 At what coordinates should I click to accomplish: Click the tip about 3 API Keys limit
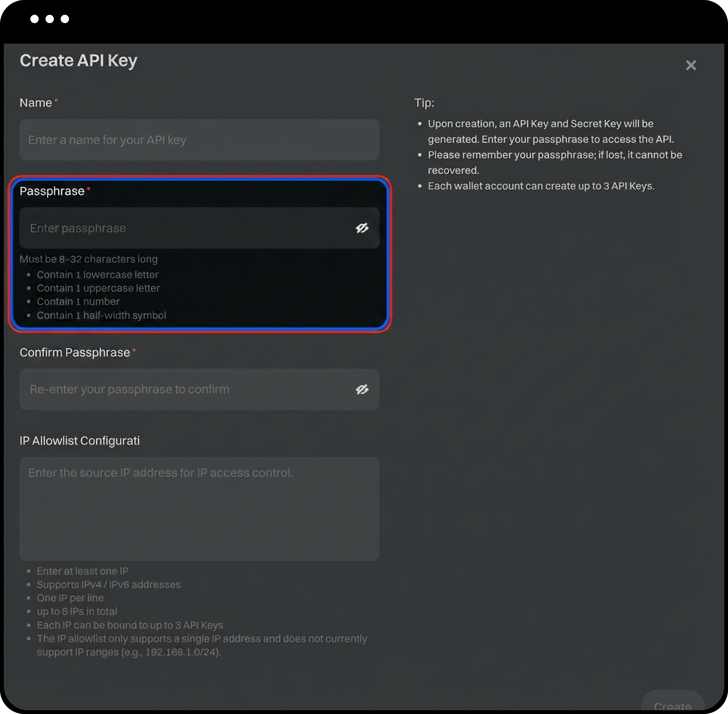click(x=541, y=186)
